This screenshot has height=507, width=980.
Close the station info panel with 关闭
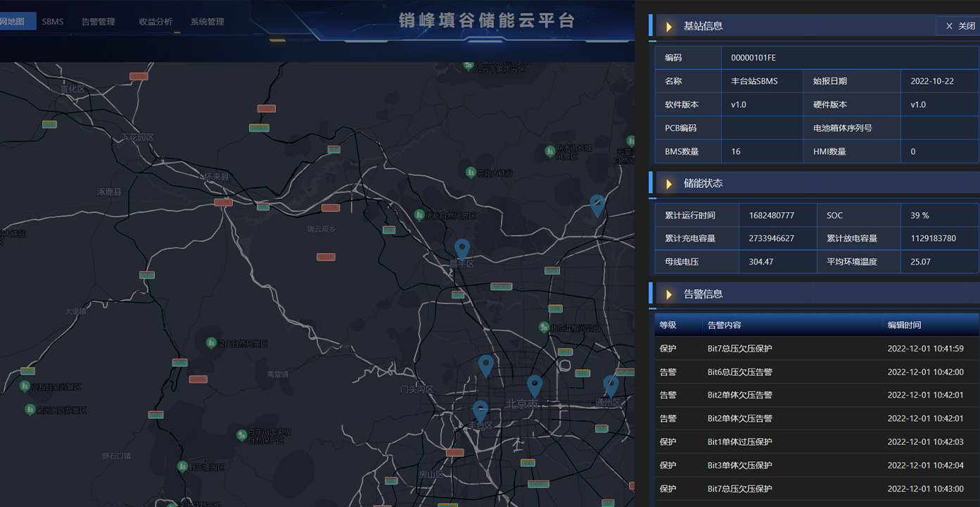click(x=960, y=26)
